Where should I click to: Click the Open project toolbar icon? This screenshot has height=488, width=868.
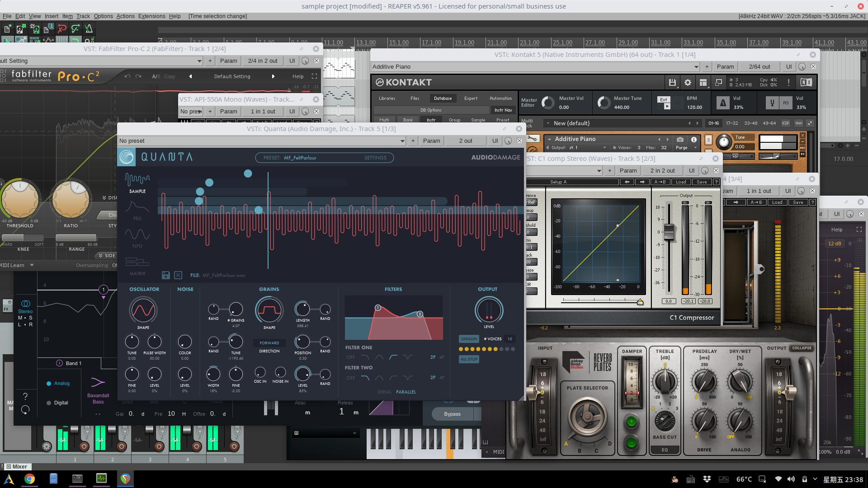pyautogui.click(x=21, y=29)
